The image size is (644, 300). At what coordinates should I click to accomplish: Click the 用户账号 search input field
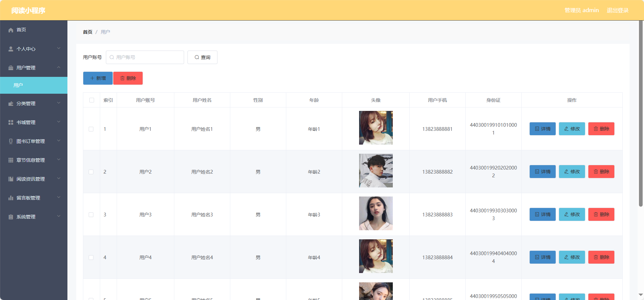(145, 57)
